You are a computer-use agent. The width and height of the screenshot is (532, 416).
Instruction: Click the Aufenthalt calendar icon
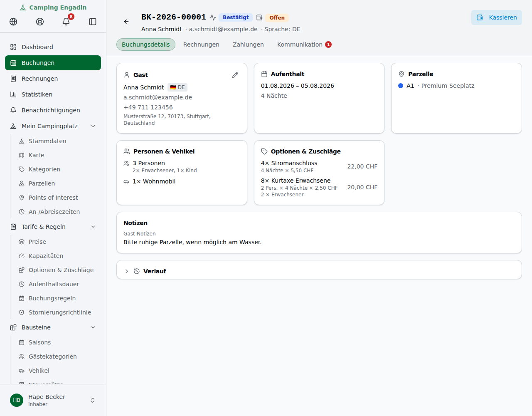tap(264, 74)
